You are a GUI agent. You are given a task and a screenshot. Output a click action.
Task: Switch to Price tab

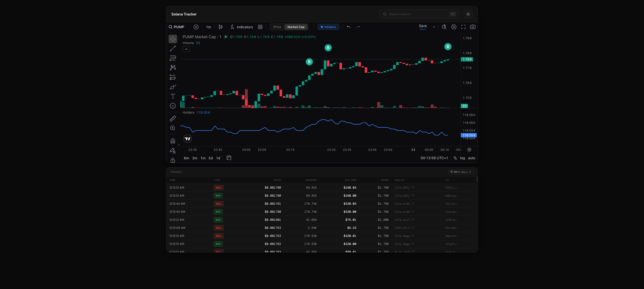277,27
